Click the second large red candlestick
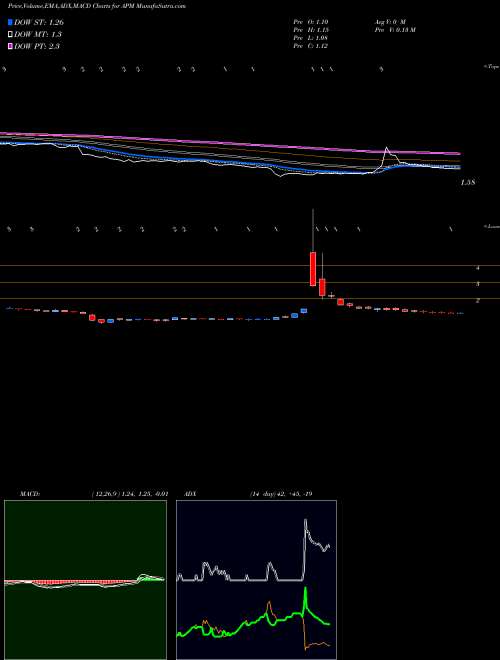Image resolution: width=500 pixels, height=660 pixels. (x=322, y=287)
